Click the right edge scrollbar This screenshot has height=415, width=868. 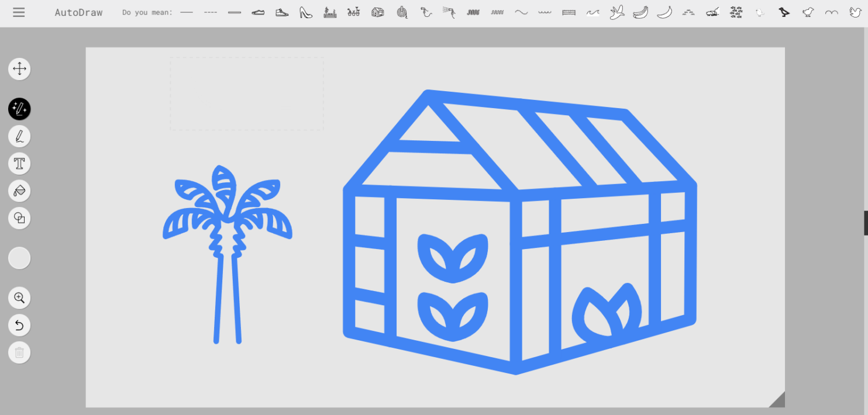point(864,223)
